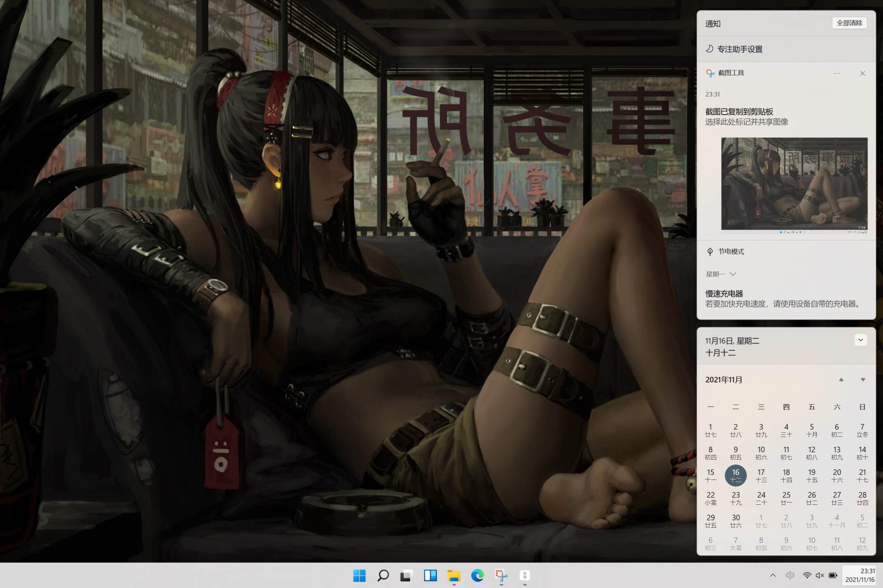Open the Widgets panel icon

[x=430, y=575]
